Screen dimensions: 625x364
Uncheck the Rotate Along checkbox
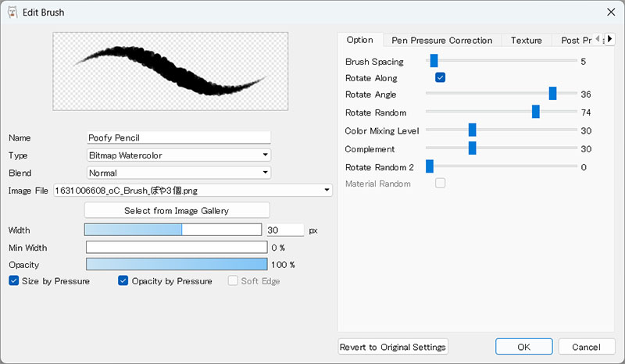440,78
